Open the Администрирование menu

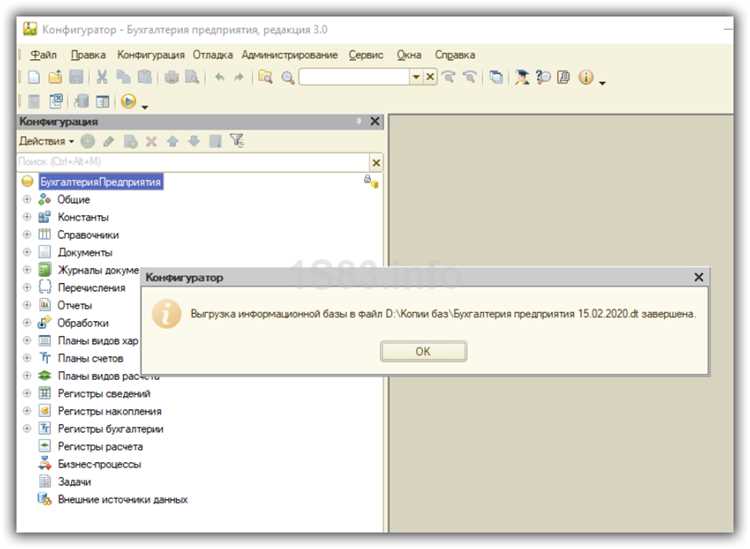[x=289, y=55]
